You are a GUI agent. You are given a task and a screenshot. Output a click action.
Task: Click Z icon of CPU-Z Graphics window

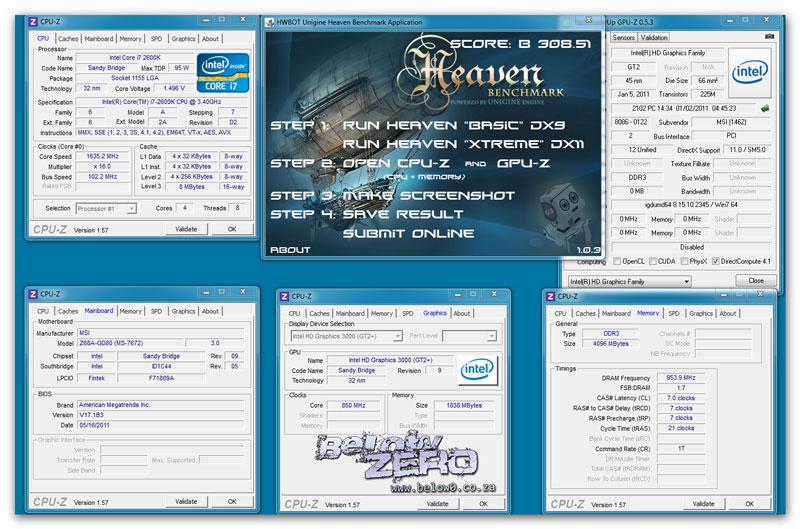(x=285, y=296)
